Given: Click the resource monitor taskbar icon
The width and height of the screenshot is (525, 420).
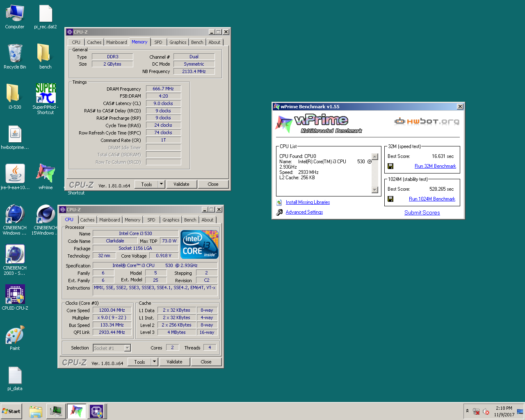Looking at the screenshot, I should tap(56, 411).
